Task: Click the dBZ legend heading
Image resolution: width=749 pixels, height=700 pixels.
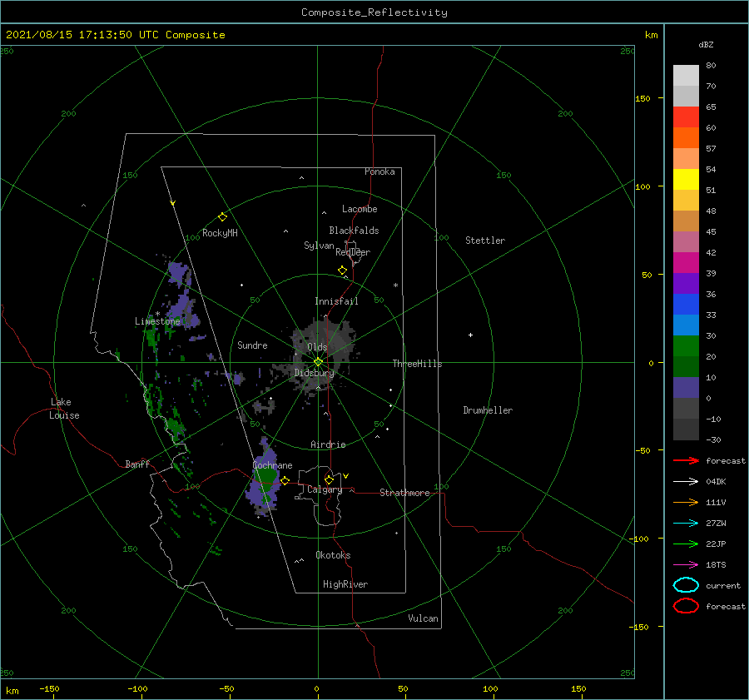Action: [706, 44]
